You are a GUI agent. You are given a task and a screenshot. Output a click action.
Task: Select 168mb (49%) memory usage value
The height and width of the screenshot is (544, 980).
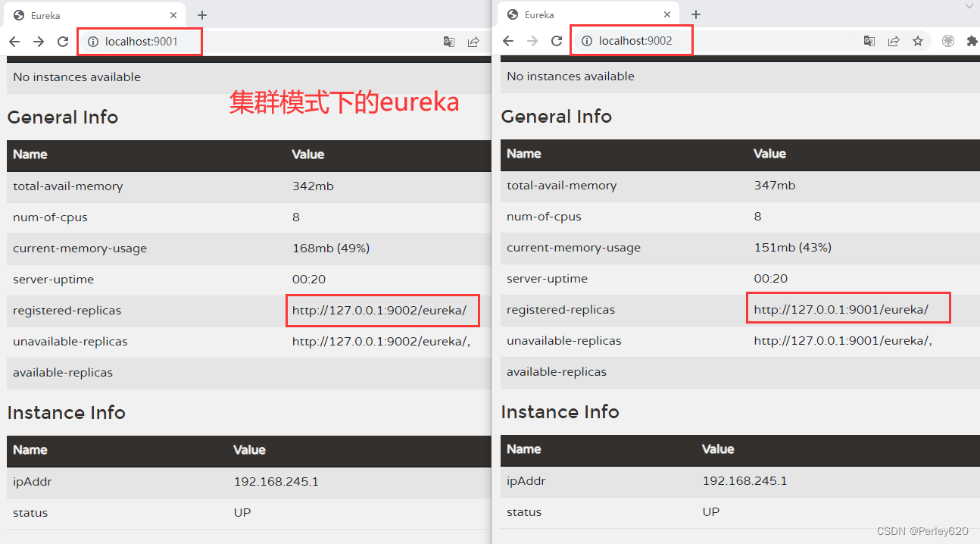[x=331, y=249]
